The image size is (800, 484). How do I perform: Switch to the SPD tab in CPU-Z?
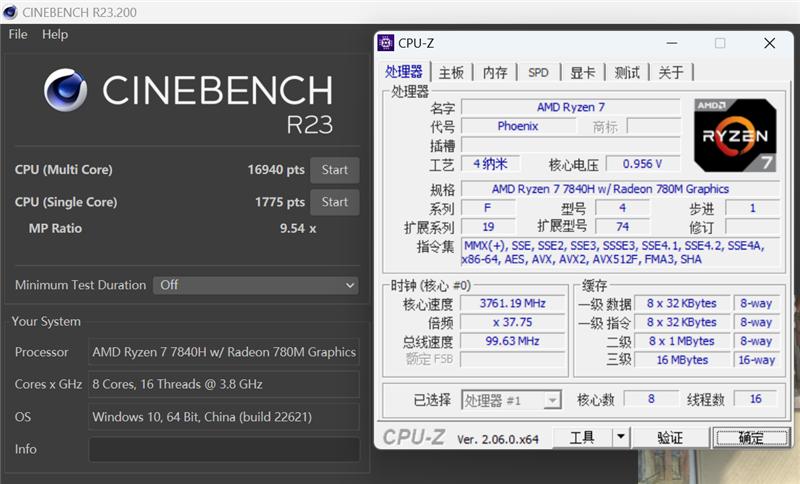[x=538, y=73]
